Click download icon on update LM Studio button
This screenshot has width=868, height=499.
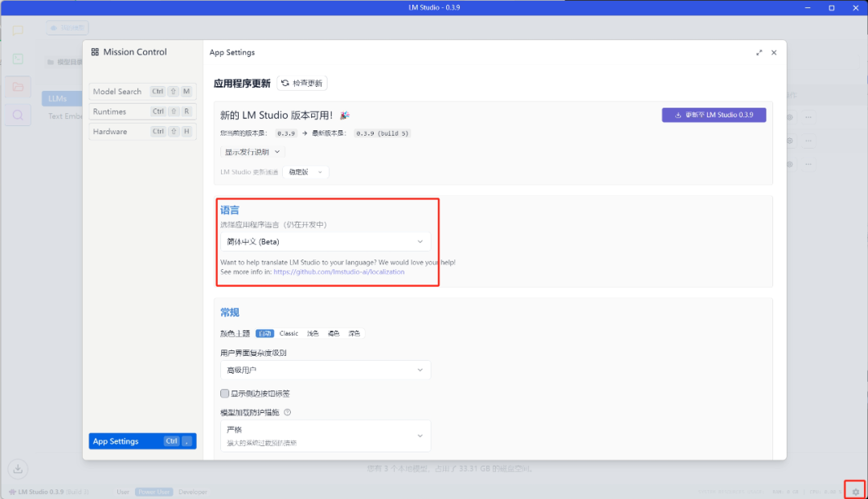click(x=678, y=115)
